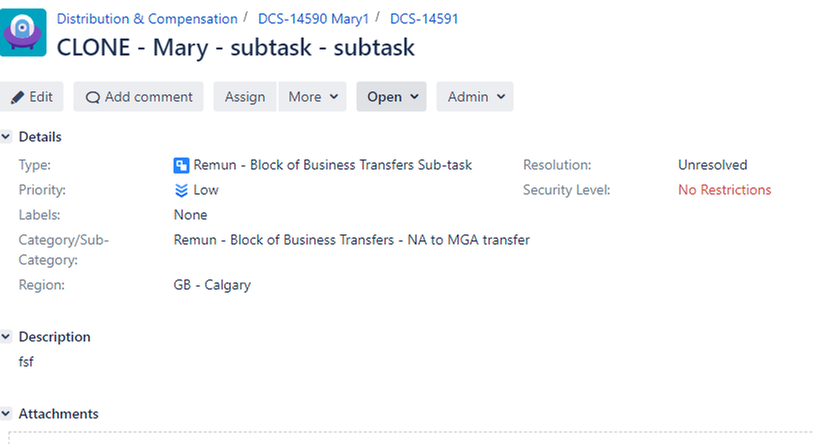Click the Assign button
This screenshot has height=444, width=814.
click(x=245, y=97)
